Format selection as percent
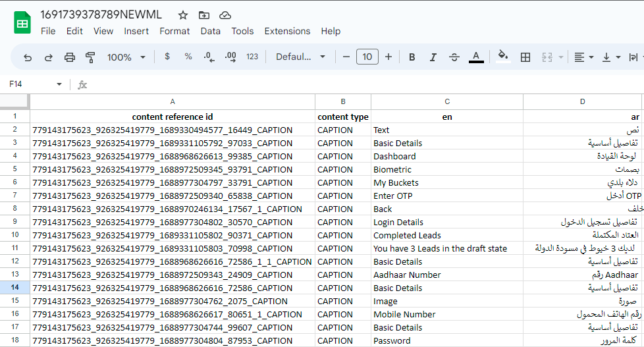Viewport: 644px width, 347px height. coord(188,57)
